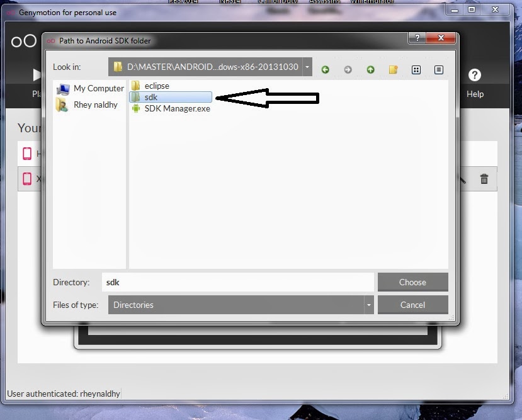522x420 pixels.
Task: Click the My Computer icon
Action: coord(63,89)
